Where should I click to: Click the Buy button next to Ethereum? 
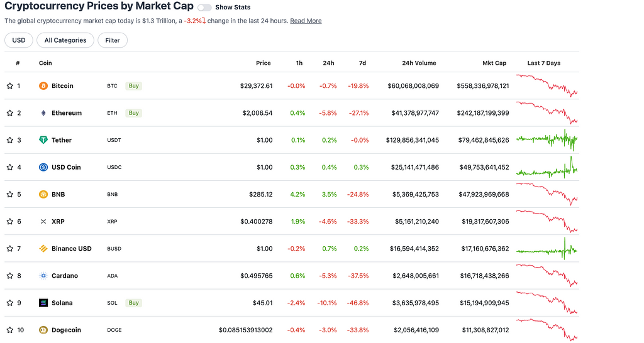[133, 113]
